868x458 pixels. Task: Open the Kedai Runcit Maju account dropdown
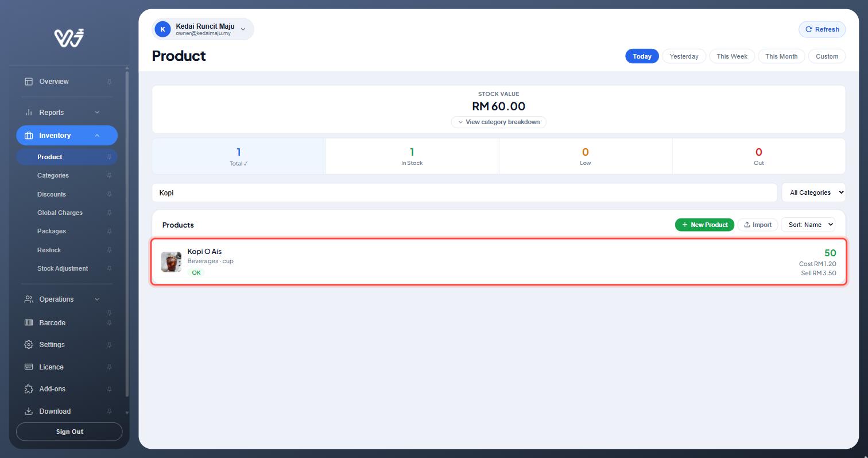(203, 29)
